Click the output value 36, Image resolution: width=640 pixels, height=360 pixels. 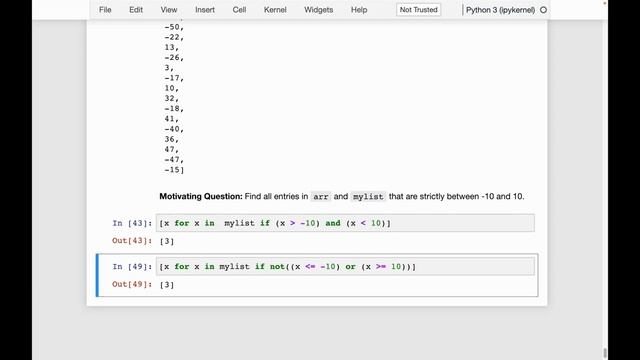(172, 139)
